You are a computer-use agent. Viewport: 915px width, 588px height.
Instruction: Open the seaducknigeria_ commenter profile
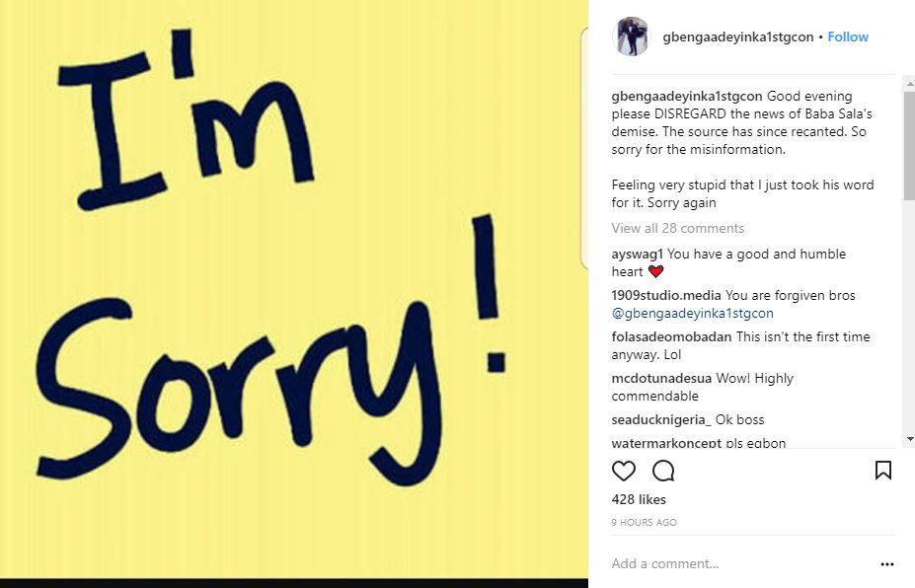661,419
